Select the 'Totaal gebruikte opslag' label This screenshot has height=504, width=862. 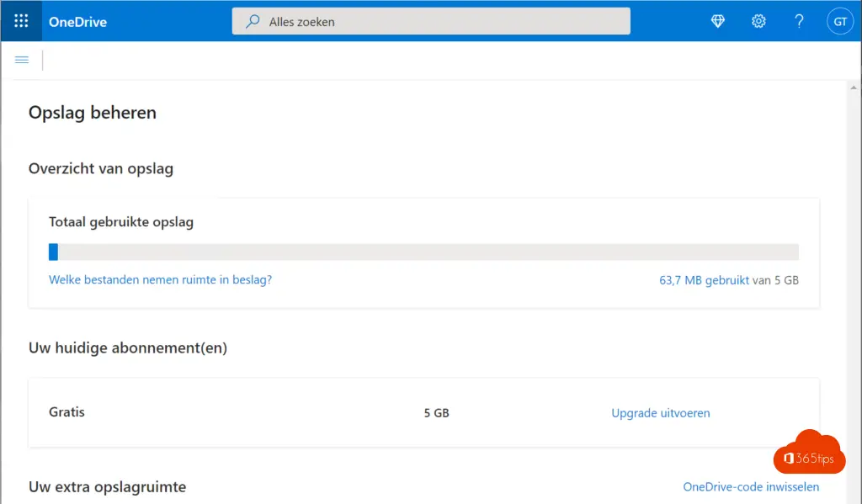pos(121,222)
